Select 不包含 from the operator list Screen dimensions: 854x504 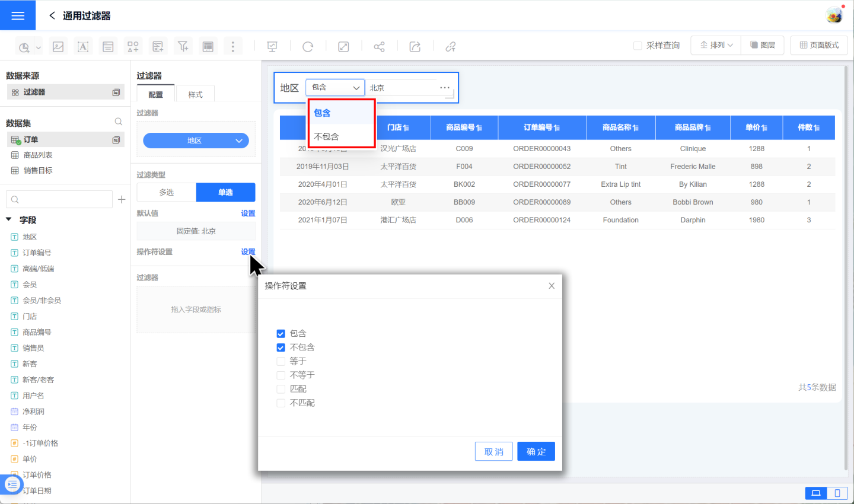point(327,136)
